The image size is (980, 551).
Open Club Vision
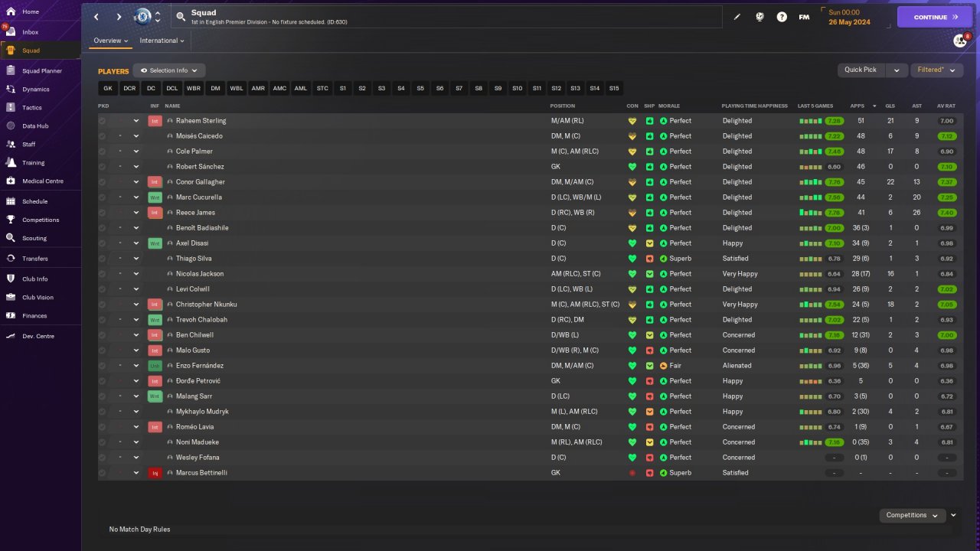(x=40, y=297)
